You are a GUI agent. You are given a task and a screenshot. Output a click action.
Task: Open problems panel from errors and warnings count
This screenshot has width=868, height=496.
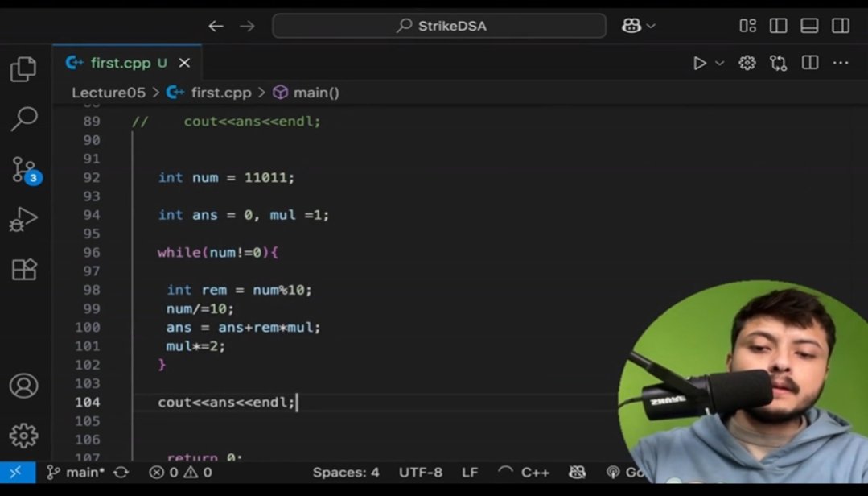(x=180, y=473)
